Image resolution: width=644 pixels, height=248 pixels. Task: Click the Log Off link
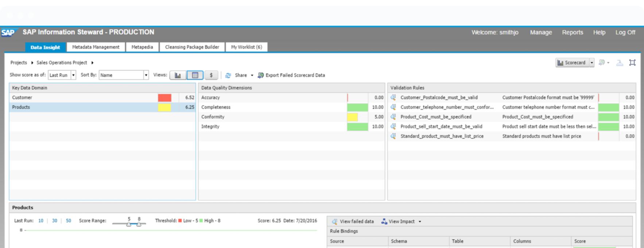(625, 32)
